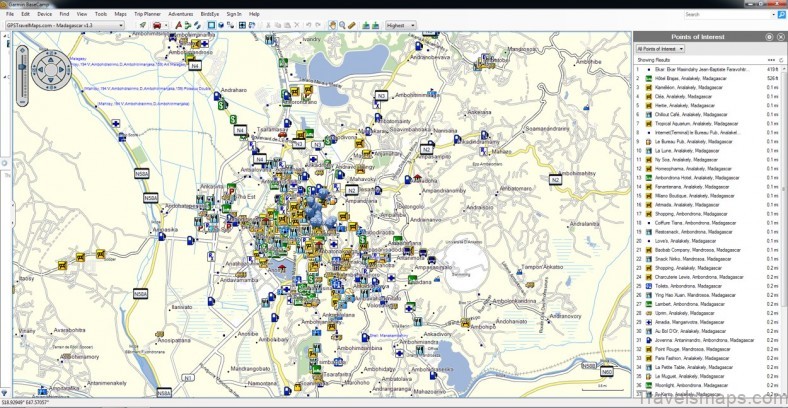Select the new waypoint flag tool

178,25
